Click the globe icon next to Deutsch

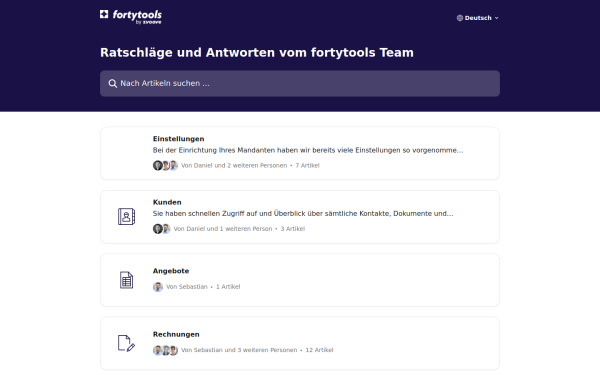coord(460,18)
